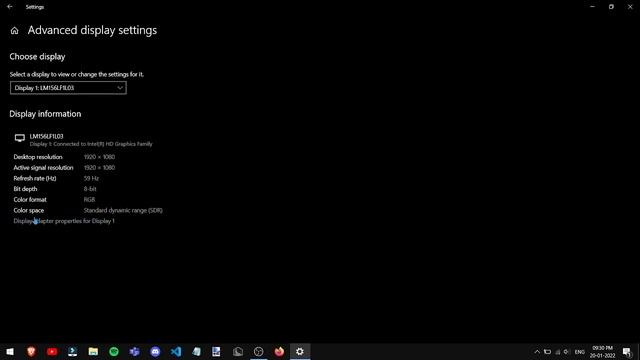
Task: Open the Action Center notifications icon
Action: (x=627, y=352)
